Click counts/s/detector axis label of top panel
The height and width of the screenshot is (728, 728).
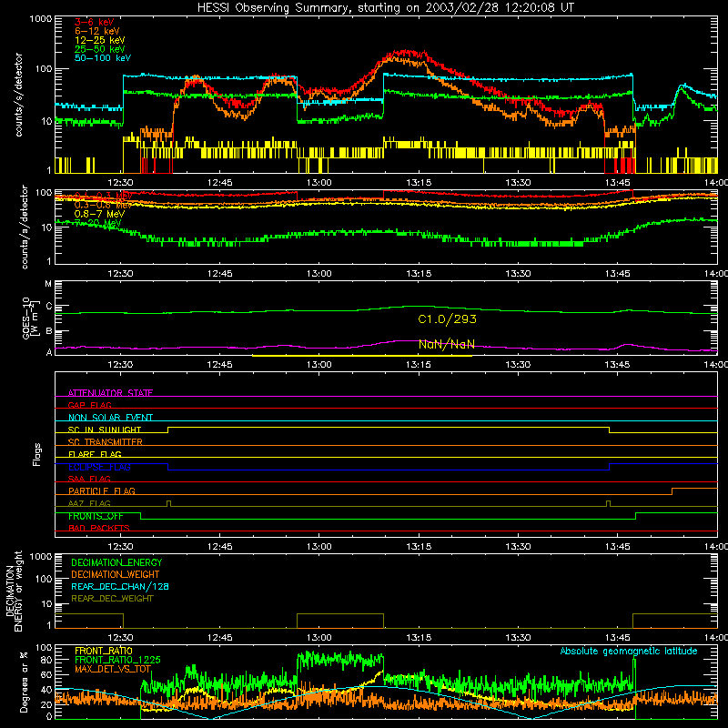tap(18, 95)
